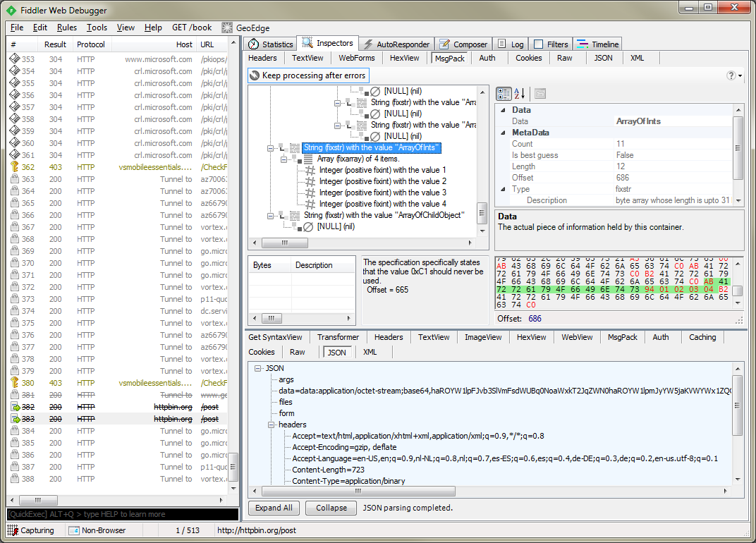
Task: Collapse the 'Array (fixarray) of 4 items' node
Action: [284, 159]
